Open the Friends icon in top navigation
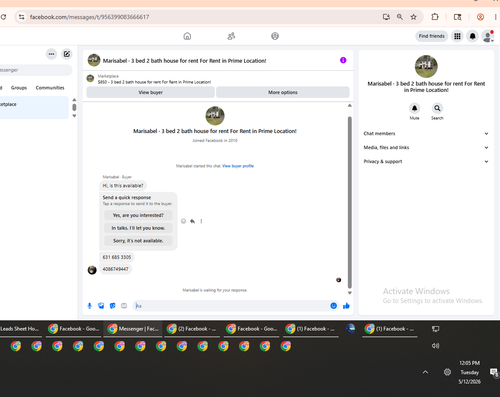The height and width of the screenshot is (397, 500). coord(231,36)
